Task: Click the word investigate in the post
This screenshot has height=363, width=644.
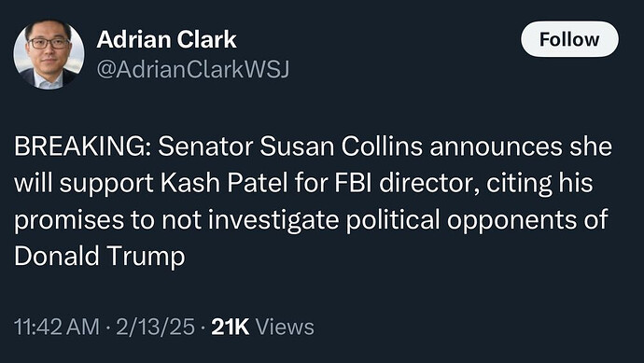Action: point(273,220)
